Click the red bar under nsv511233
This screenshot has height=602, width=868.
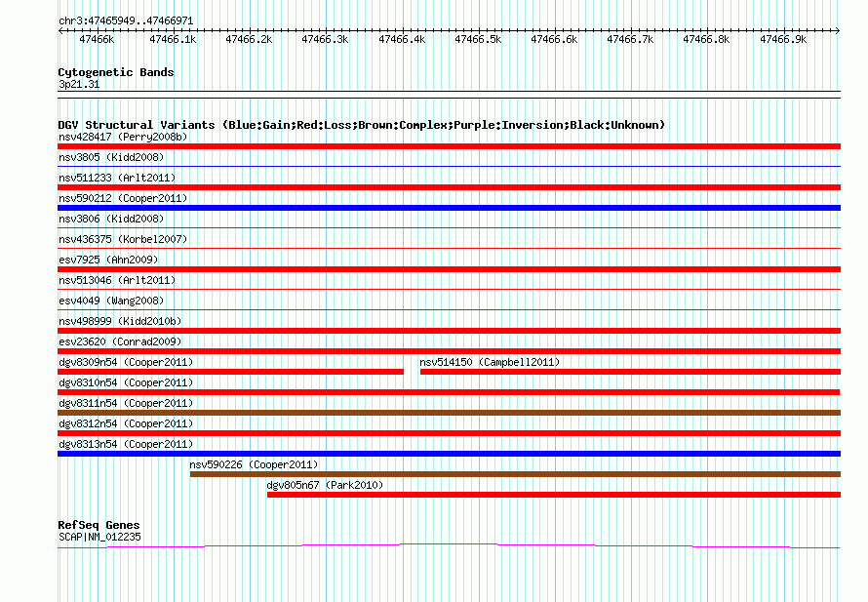click(x=449, y=187)
